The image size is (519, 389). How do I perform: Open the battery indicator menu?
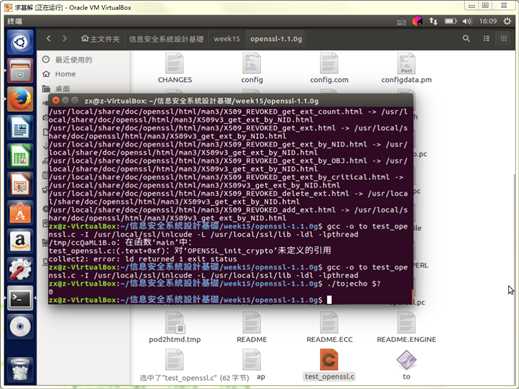click(450, 21)
